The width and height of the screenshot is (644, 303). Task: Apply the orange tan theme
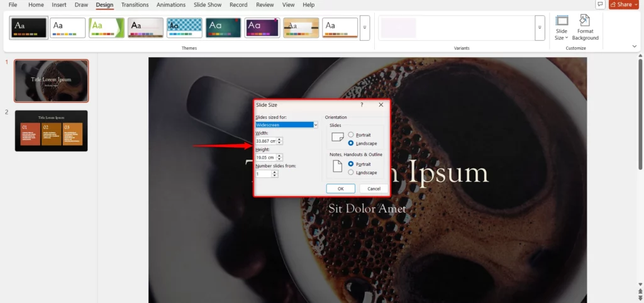[301, 28]
